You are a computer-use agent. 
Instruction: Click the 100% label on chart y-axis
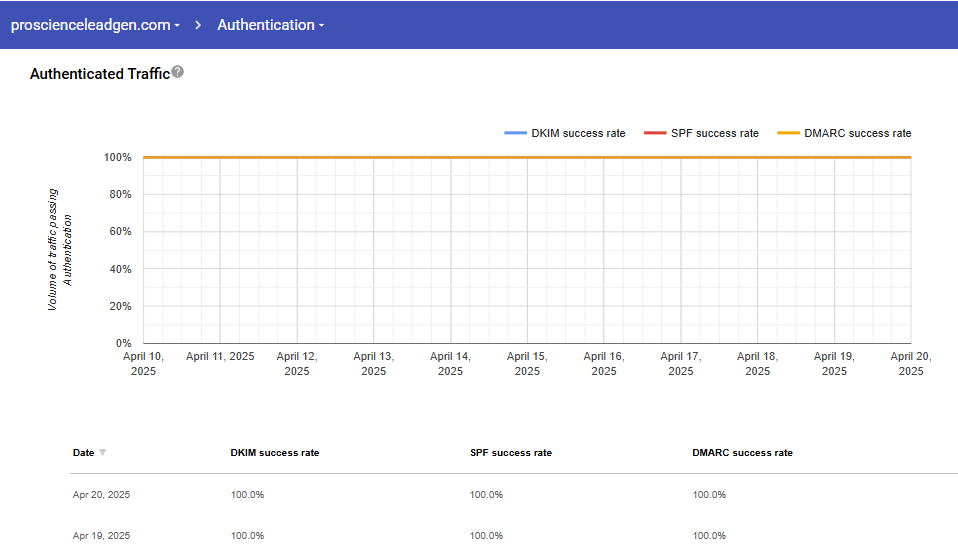[x=117, y=158]
